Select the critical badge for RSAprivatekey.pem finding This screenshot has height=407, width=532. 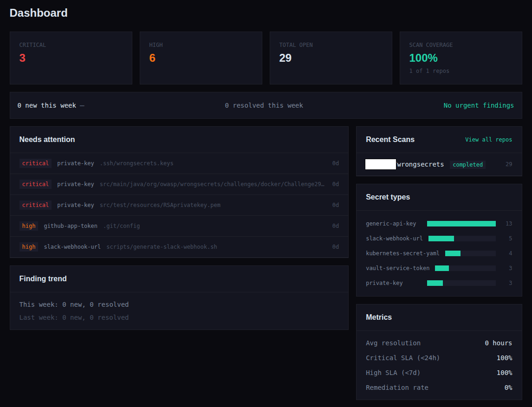[x=35, y=205]
